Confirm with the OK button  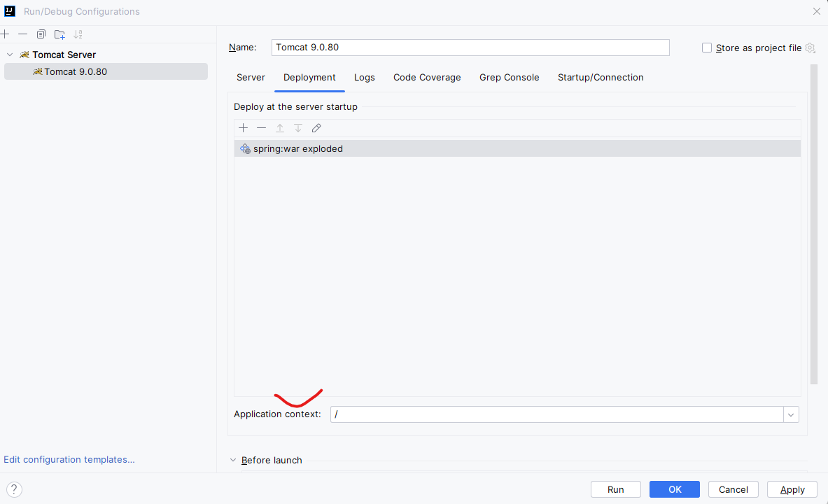click(675, 489)
